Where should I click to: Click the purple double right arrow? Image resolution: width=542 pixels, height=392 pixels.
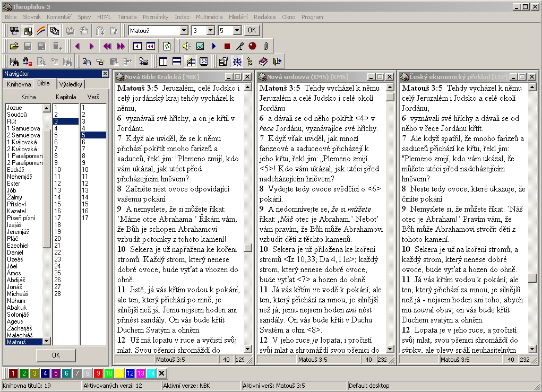pyautogui.click(x=121, y=46)
